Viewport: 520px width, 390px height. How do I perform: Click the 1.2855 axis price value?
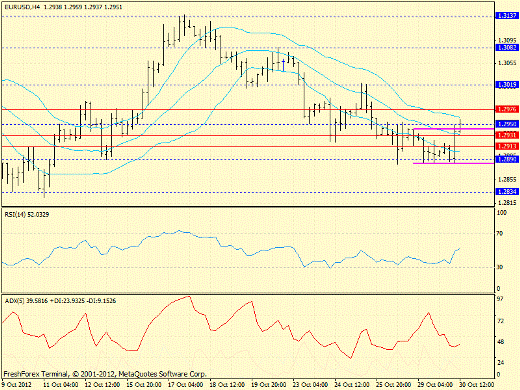[507, 180]
